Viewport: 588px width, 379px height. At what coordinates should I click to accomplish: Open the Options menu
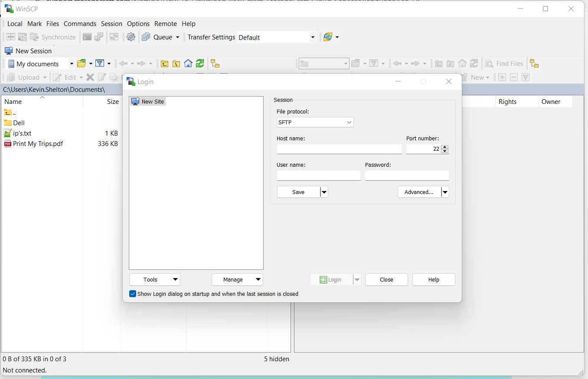[x=138, y=24]
